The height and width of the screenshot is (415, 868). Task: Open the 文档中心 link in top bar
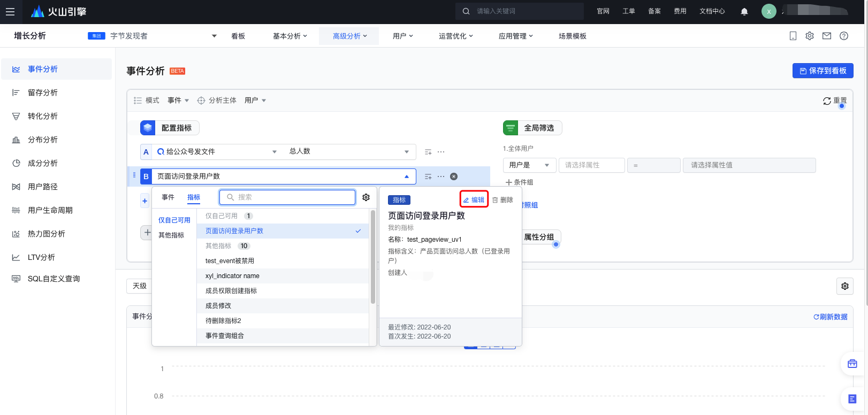pyautogui.click(x=712, y=11)
